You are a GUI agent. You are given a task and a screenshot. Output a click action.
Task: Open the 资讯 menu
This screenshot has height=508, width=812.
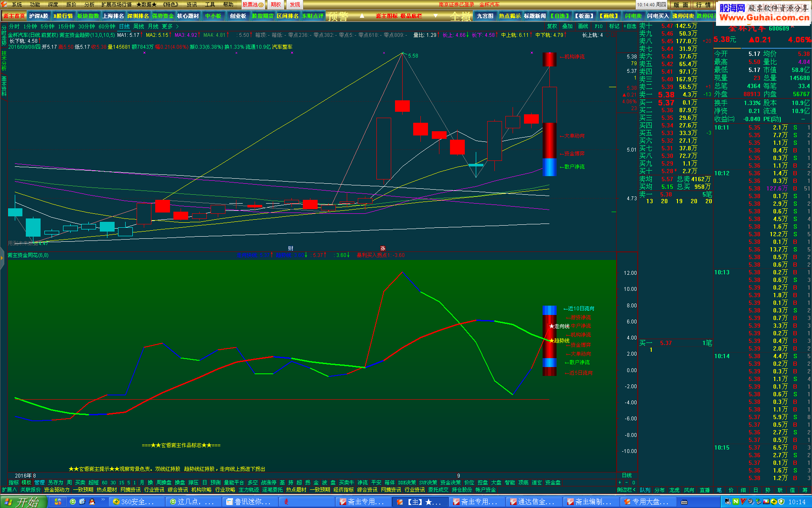[192, 5]
